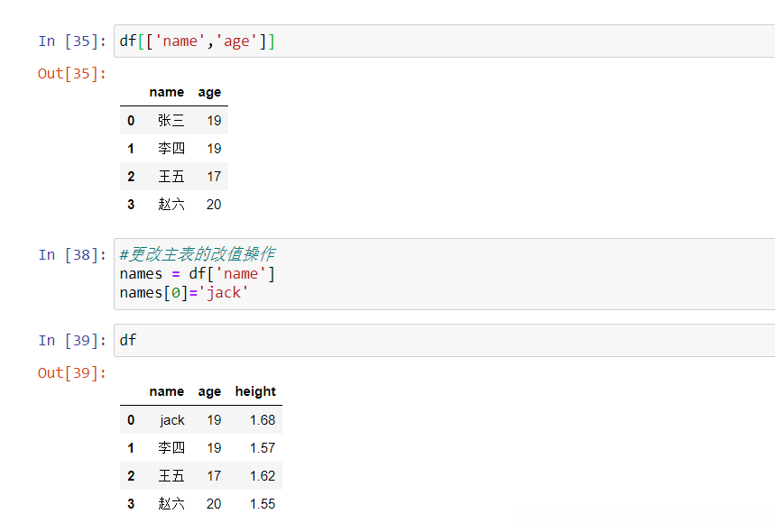
Task: Click the comment line #更改主表的改值操作
Action: click(x=198, y=254)
